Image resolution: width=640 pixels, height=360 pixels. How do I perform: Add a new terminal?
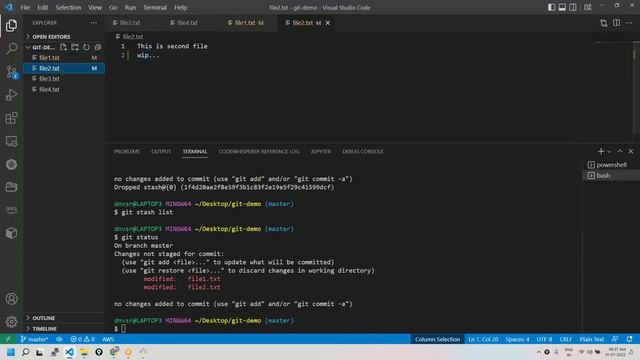click(600, 151)
